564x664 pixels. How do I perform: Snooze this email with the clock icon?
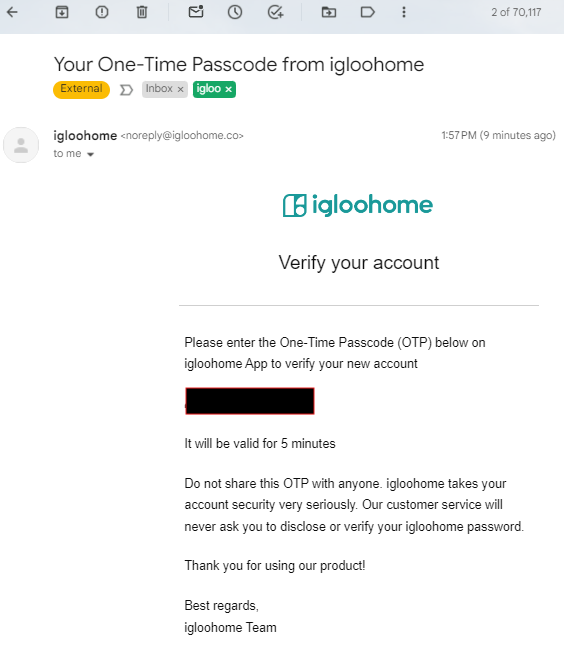coord(235,12)
